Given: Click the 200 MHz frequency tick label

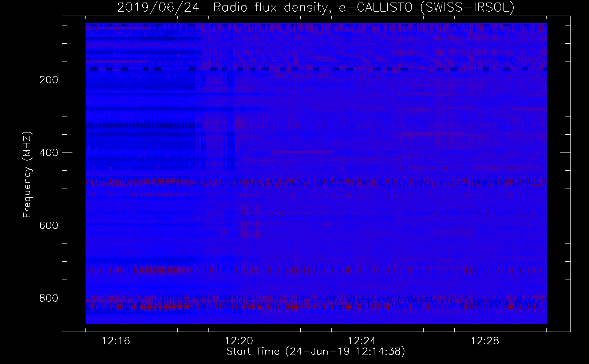Looking at the screenshot, I should click(48, 80).
